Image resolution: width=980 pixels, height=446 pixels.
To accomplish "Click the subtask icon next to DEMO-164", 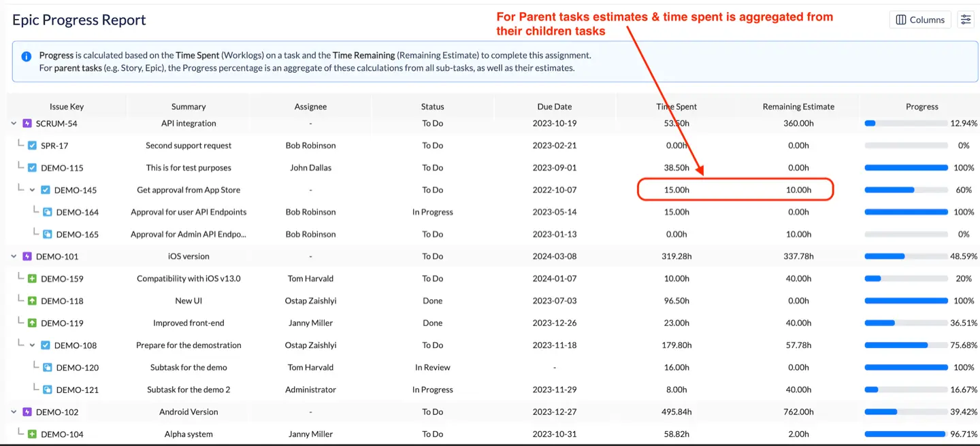I will coord(48,212).
